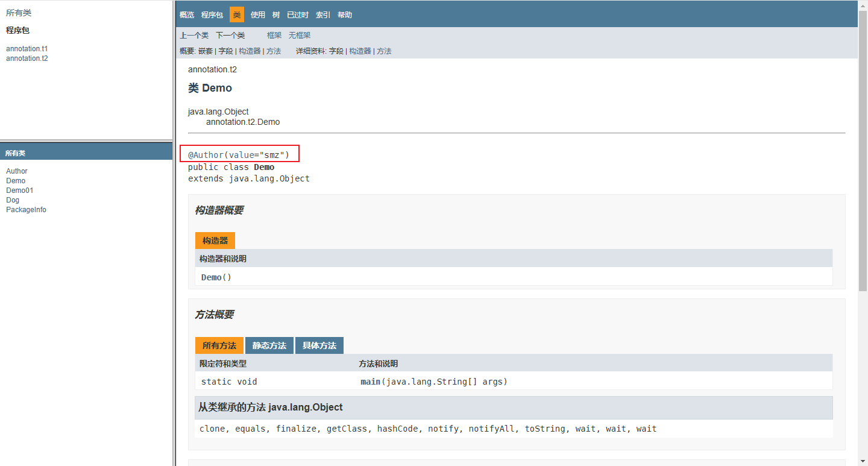Image resolution: width=868 pixels, height=466 pixels.
Task: Click the 构造器概要 heading
Action: [x=219, y=210]
